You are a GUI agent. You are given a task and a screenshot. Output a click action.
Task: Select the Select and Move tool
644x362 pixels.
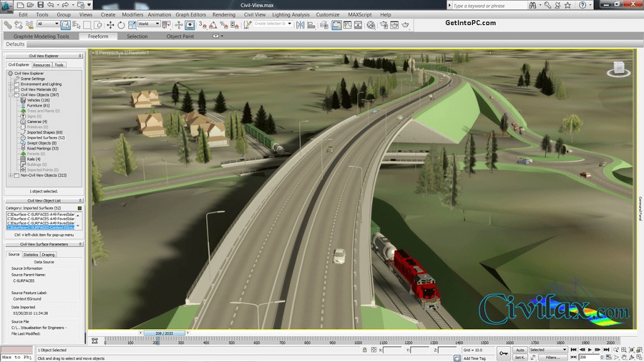tap(111, 25)
